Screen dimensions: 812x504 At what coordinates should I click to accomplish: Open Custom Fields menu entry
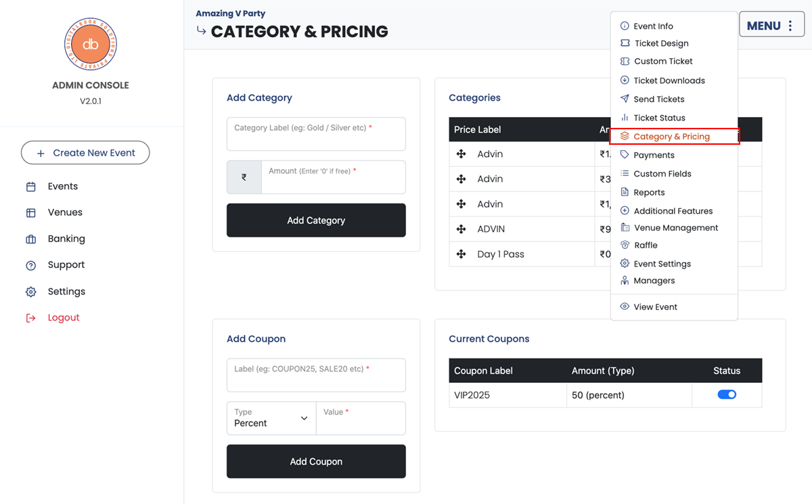pos(662,174)
